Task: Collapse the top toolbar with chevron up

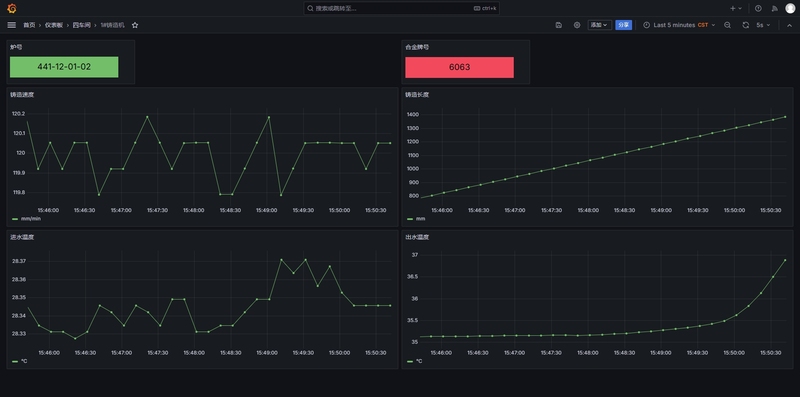Action: click(x=789, y=25)
